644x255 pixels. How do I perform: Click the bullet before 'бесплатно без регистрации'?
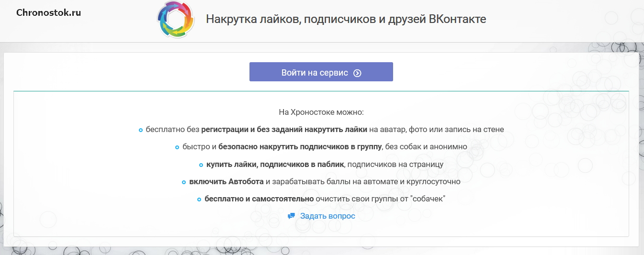point(141,130)
